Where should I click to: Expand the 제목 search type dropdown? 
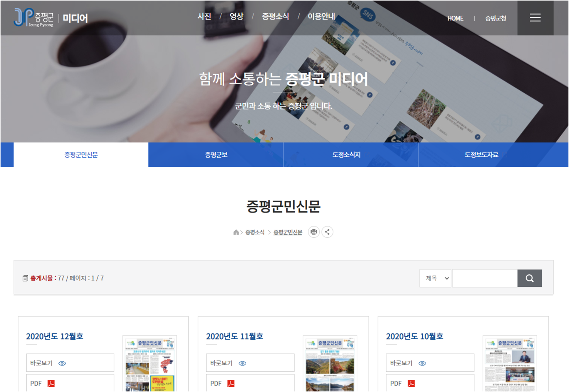click(x=435, y=278)
